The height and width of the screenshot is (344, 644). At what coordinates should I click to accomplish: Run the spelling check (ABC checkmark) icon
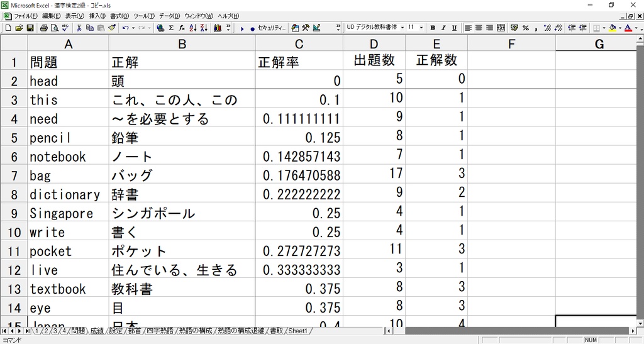(65, 28)
